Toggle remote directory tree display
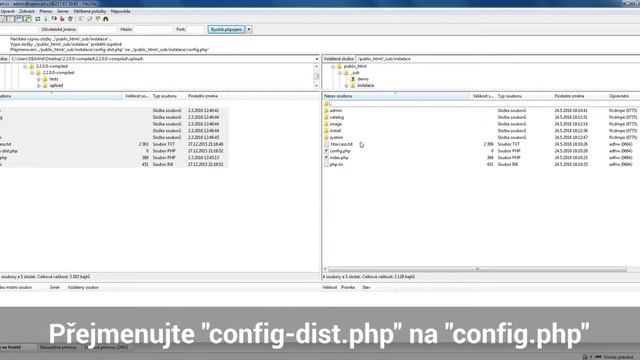This screenshot has width=640, height=360. 19,19
